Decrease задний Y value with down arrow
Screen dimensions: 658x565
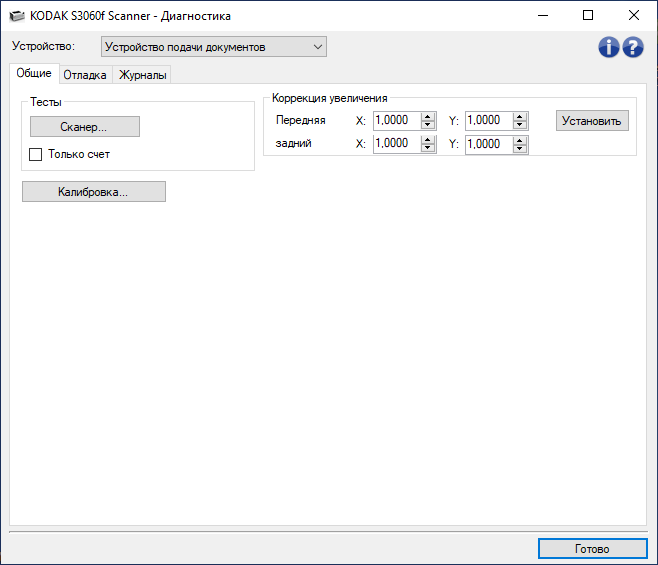[x=520, y=148]
